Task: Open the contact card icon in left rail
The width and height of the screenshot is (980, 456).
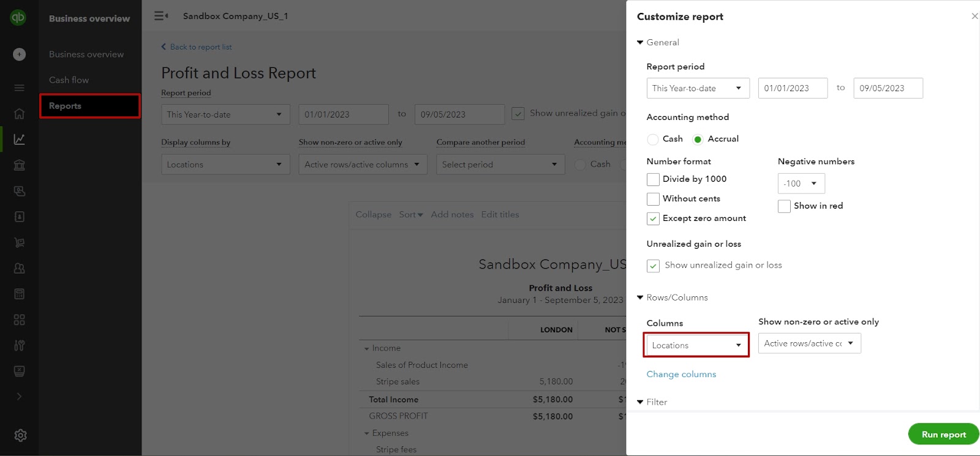Action: (20, 217)
